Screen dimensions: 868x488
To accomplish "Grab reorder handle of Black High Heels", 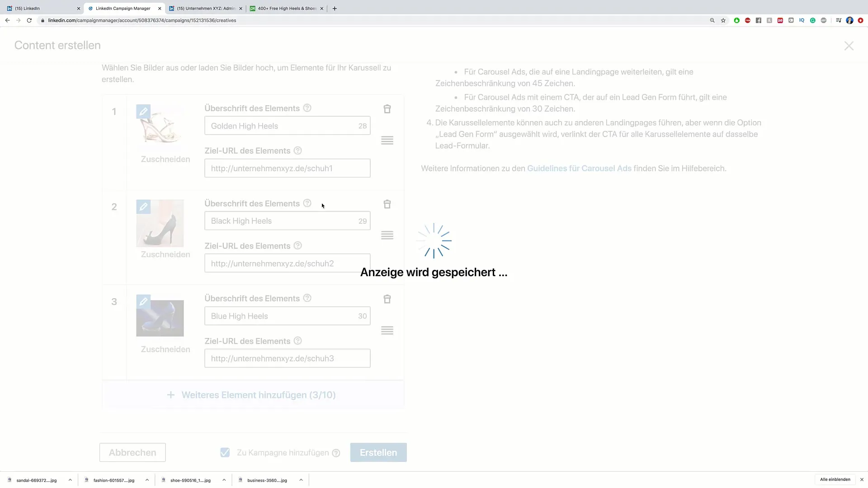I will coord(387,235).
